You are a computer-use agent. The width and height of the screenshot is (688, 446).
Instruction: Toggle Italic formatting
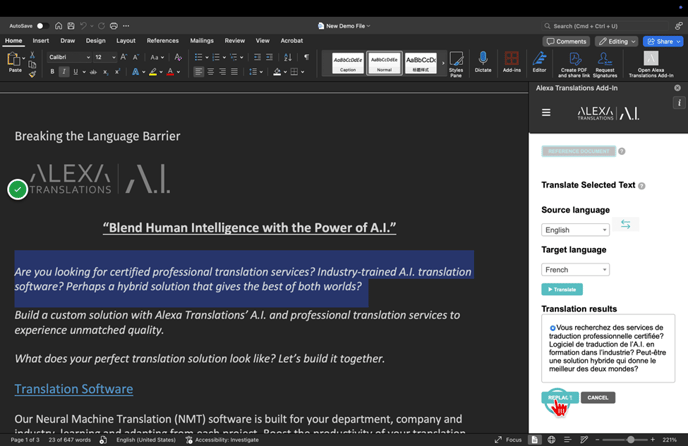[64, 72]
